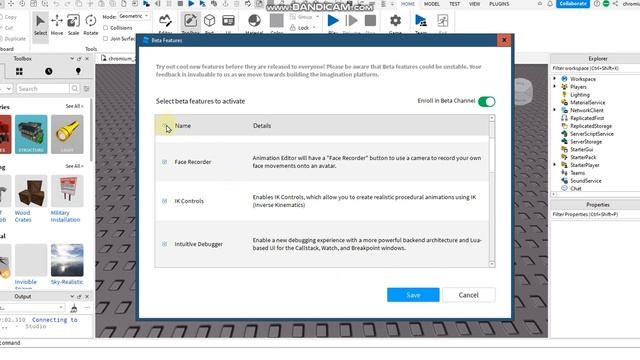This screenshot has width=640, height=360.
Task: Select ServerScriptService in Explorer
Action: point(591,134)
